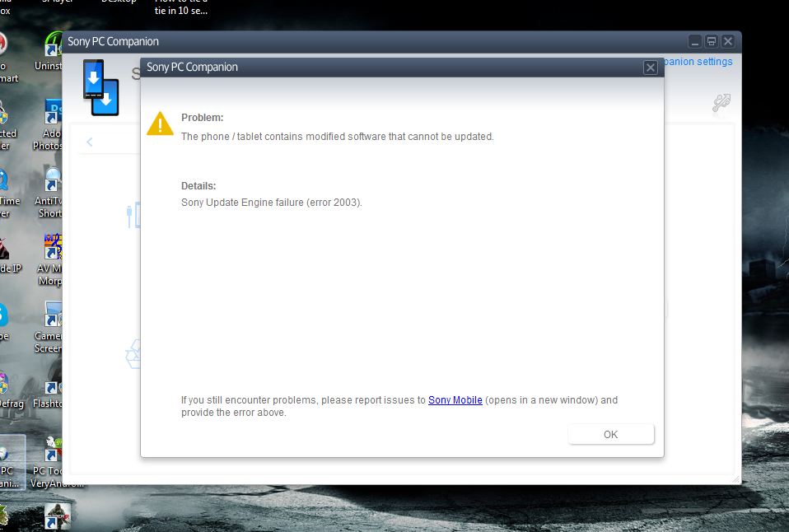This screenshot has height=532, width=789.
Task: Click the recycle-style icon in main window
Action: click(133, 354)
